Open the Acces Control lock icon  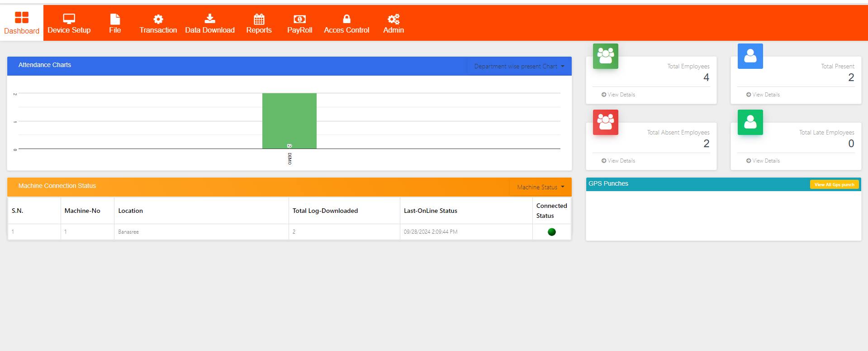pos(346,19)
